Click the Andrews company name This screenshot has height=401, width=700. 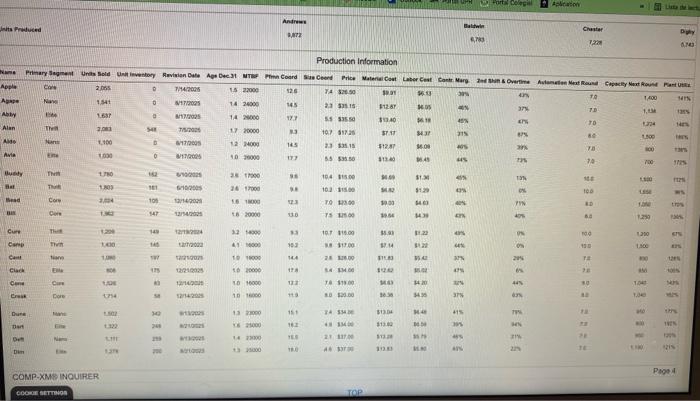click(x=294, y=21)
